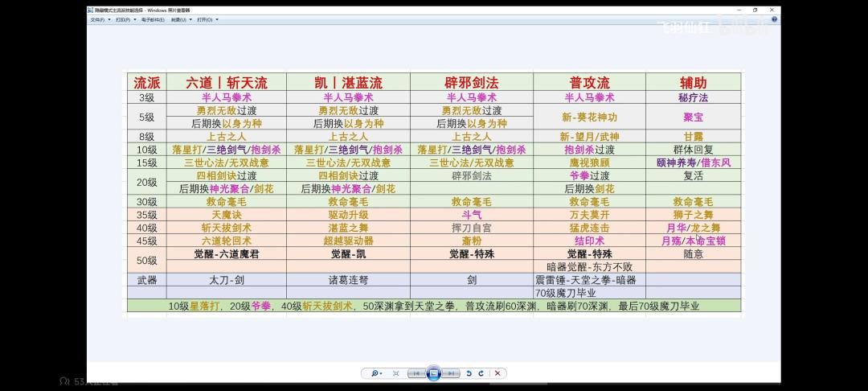
Task: Select the 随意 cell
Action: (x=693, y=254)
